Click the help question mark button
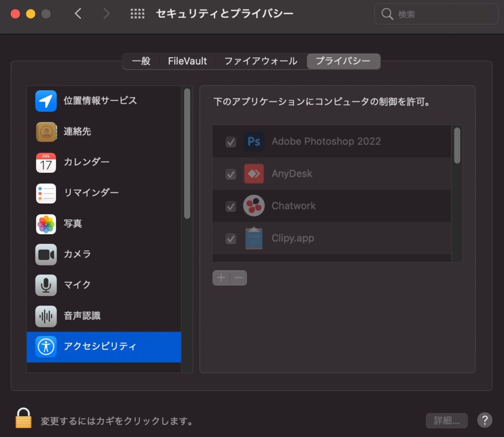 [485, 420]
